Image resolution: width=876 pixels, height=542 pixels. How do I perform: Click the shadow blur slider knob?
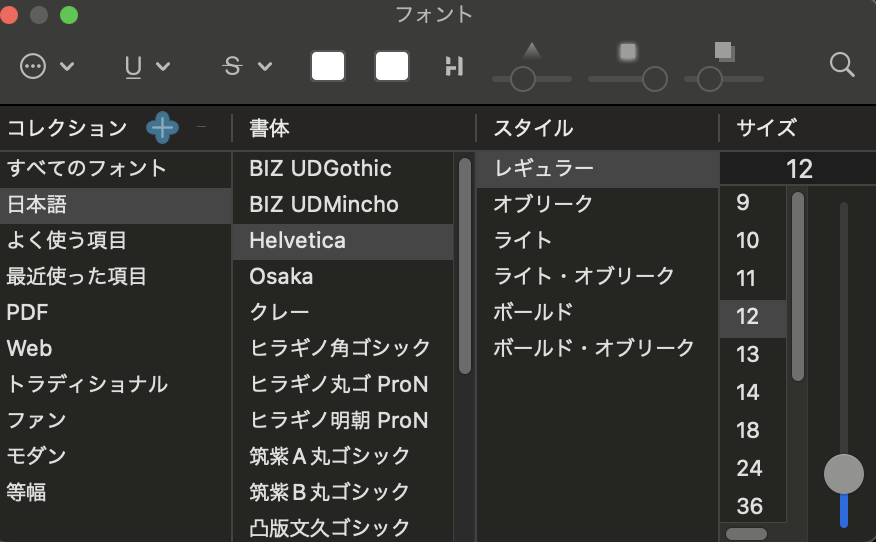pyautogui.click(x=655, y=79)
